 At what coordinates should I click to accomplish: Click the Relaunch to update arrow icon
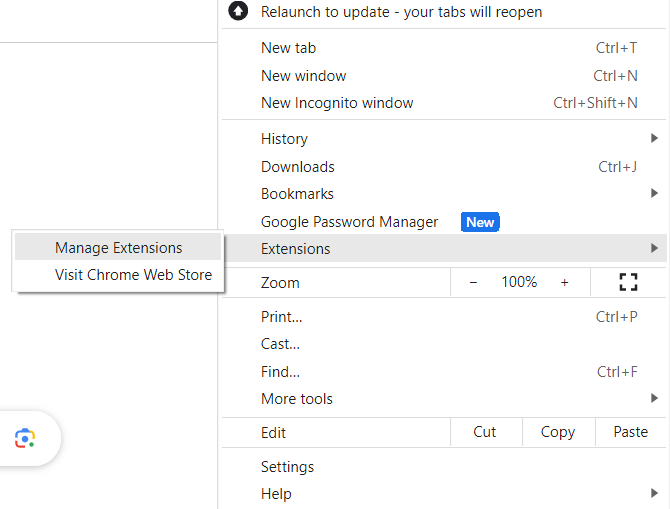[238, 12]
